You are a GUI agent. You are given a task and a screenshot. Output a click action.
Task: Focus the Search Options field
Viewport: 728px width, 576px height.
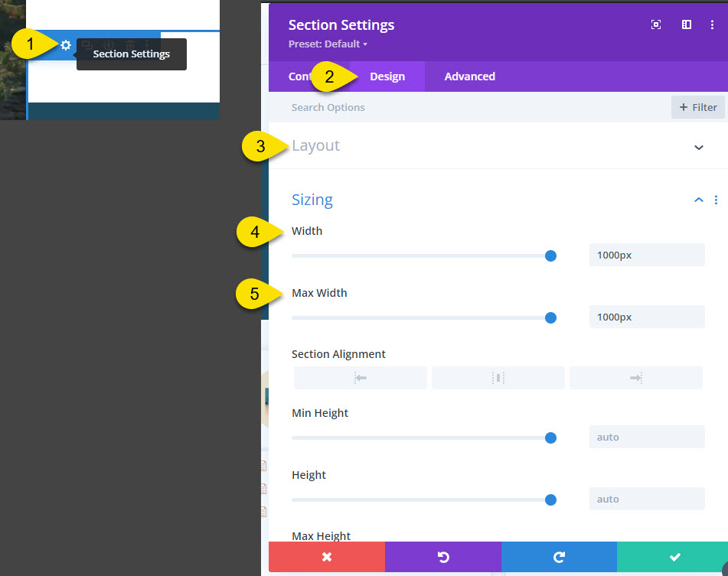pos(469,108)
